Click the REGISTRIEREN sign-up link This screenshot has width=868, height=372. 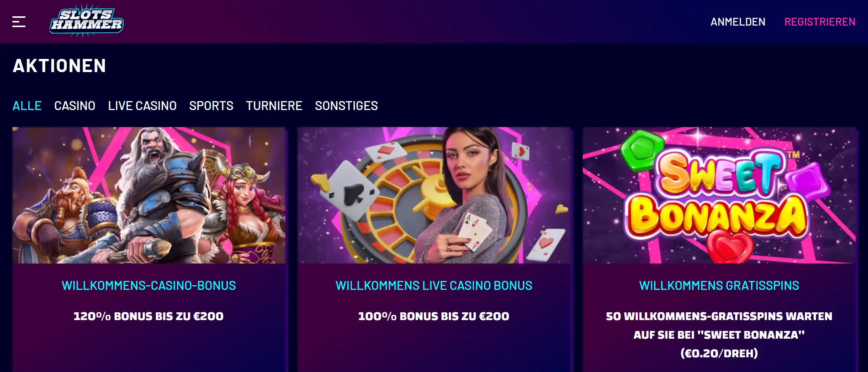pyautogui.click(x=820, y=22)
